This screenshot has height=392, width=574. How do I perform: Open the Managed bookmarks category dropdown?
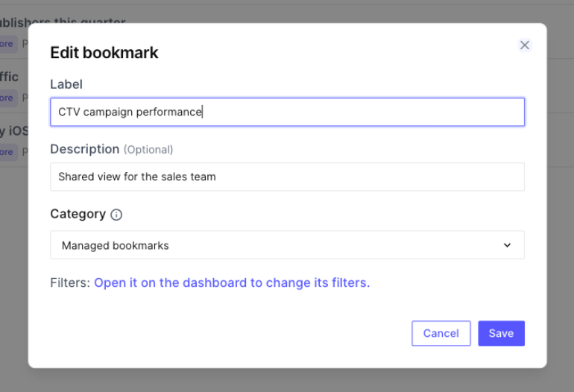(287, 245)
